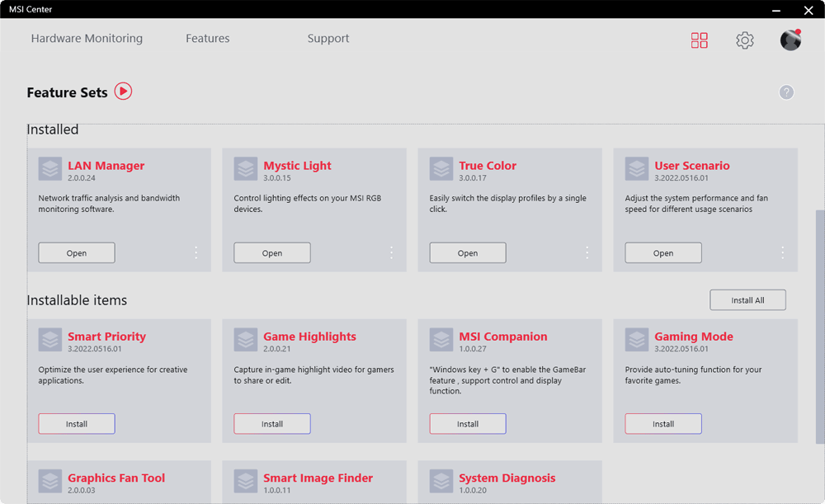Open settings gear icon
The image size is (825, 504).
click(744, 40)
